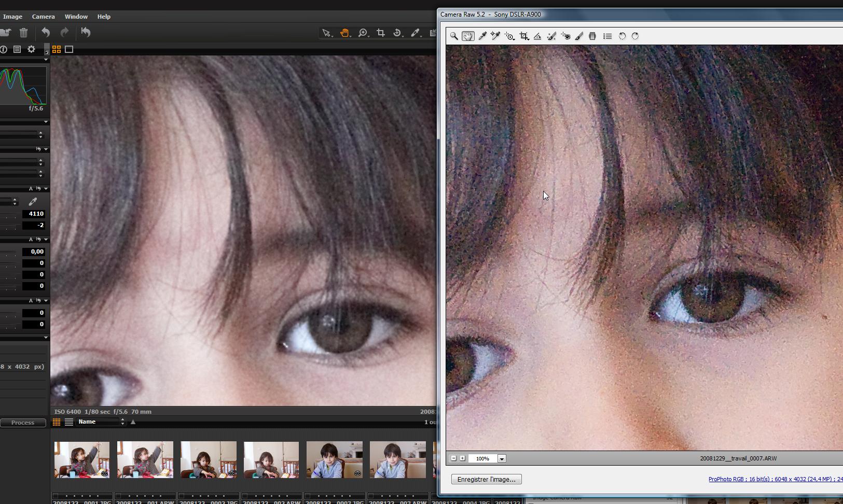
Task: Rotate image 90° counterclockwise in Camera Raw
Action: click(x=622, y=36)
